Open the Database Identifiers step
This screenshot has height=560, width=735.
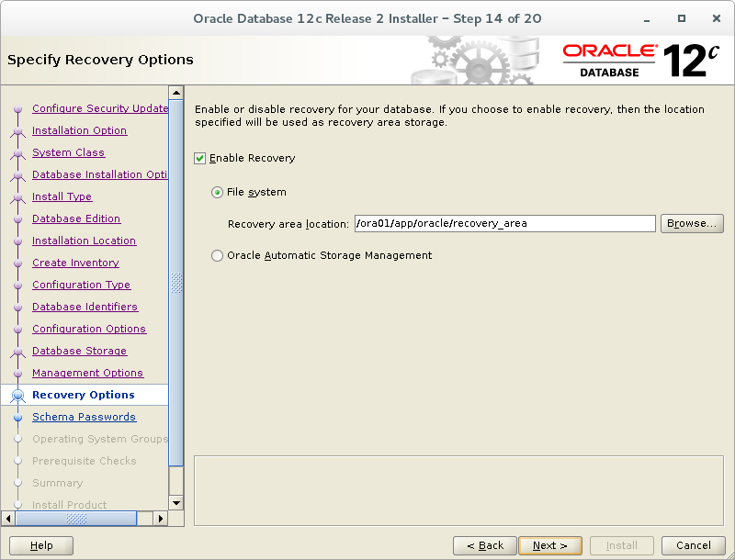tap(85, 307)
